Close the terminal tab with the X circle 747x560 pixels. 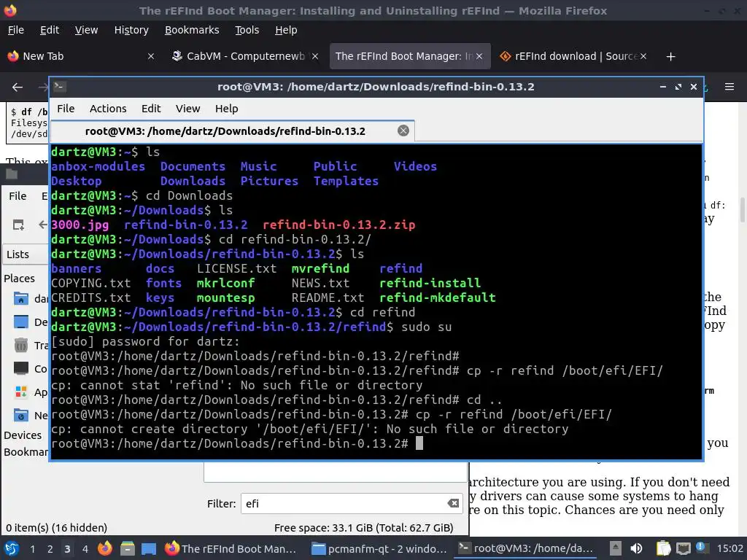point(403,131)
